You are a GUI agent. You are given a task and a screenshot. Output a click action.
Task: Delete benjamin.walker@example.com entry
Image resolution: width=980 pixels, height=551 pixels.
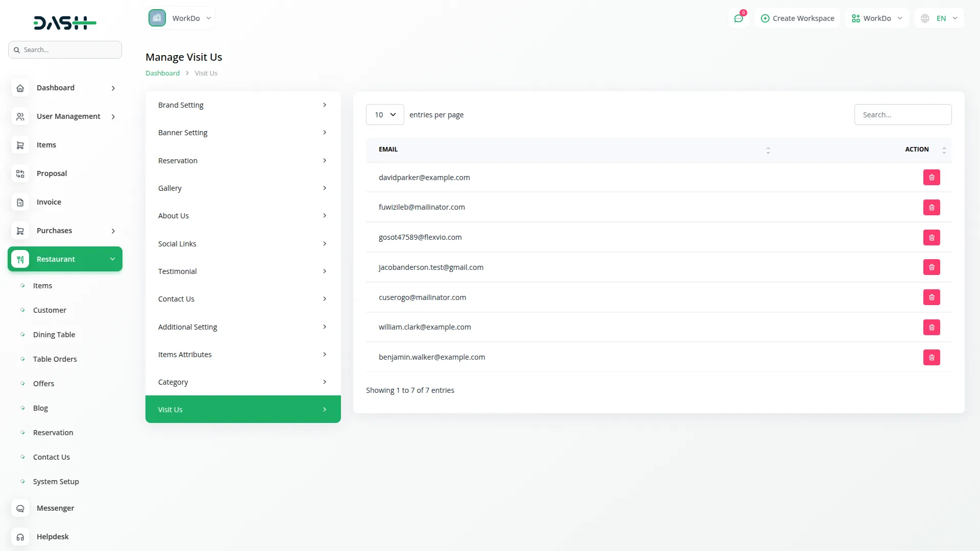point(932,358)
